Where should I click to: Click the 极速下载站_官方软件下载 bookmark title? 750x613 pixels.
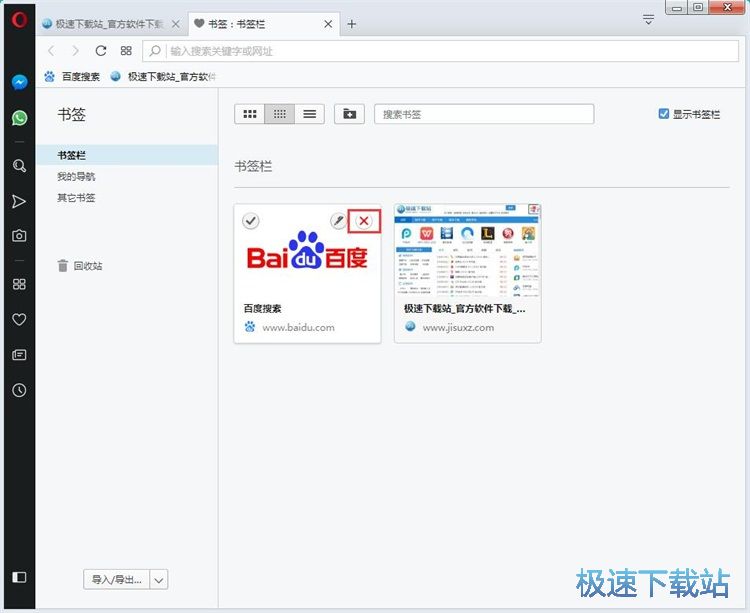tap(464, 308)
